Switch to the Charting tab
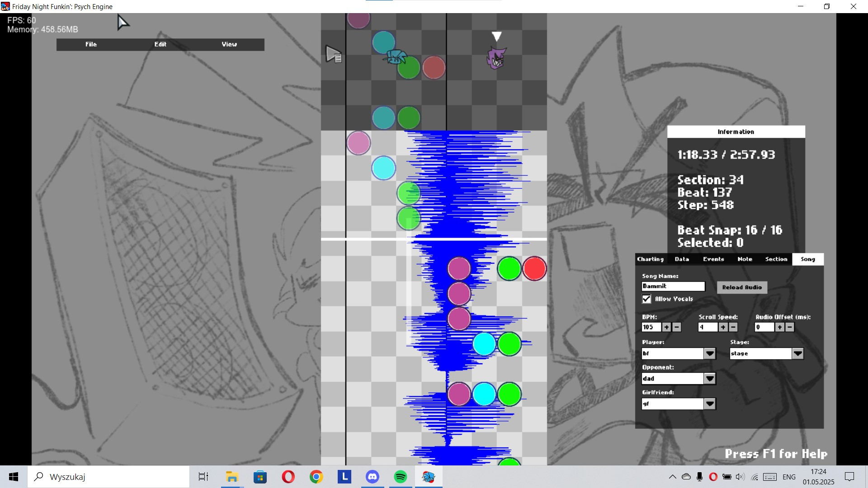 pos(651,259)
